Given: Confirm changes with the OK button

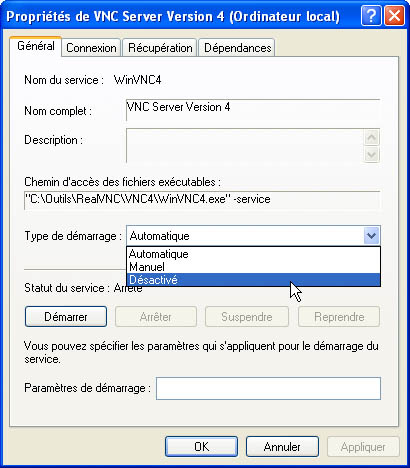Looking at the screenshot, I should point(201,446).
